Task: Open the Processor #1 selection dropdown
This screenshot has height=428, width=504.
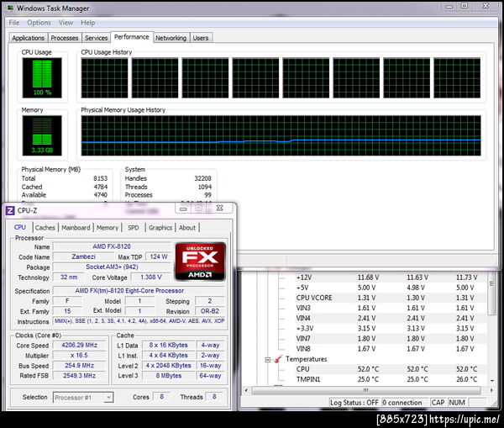Action: click(x=83, y=398)
